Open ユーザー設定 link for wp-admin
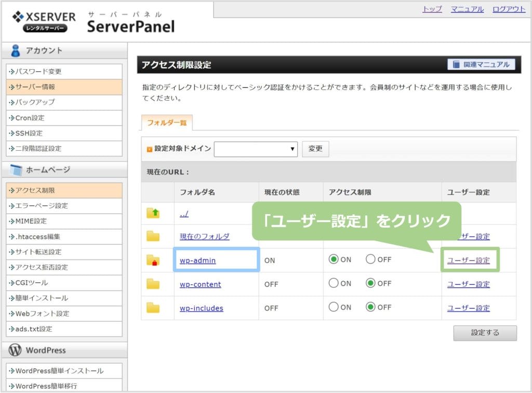532x393 pixels. coord(468,260)
